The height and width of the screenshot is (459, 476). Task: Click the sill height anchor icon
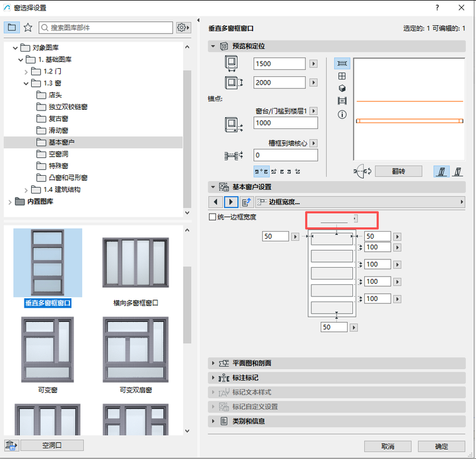coord(233,124)
